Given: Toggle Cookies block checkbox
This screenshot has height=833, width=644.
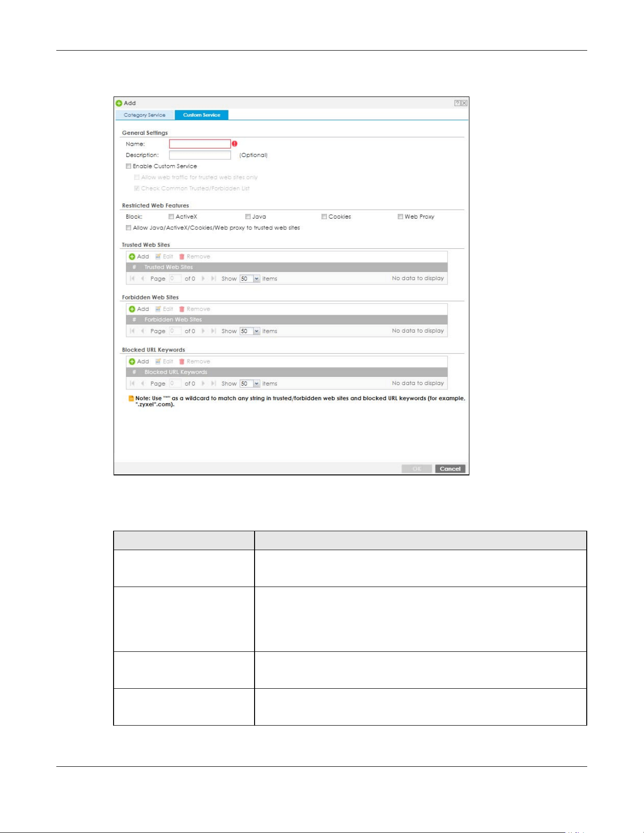Looking at the screenshot, I should (324, 217).
